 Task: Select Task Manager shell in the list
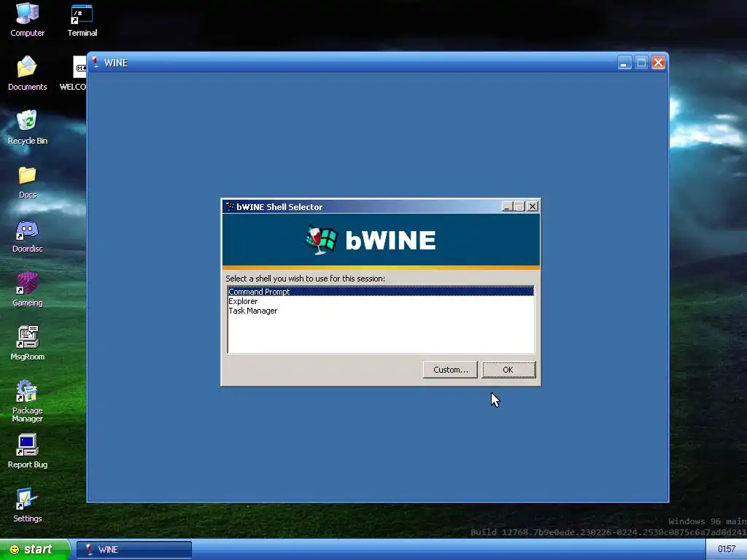pos(381,311)
